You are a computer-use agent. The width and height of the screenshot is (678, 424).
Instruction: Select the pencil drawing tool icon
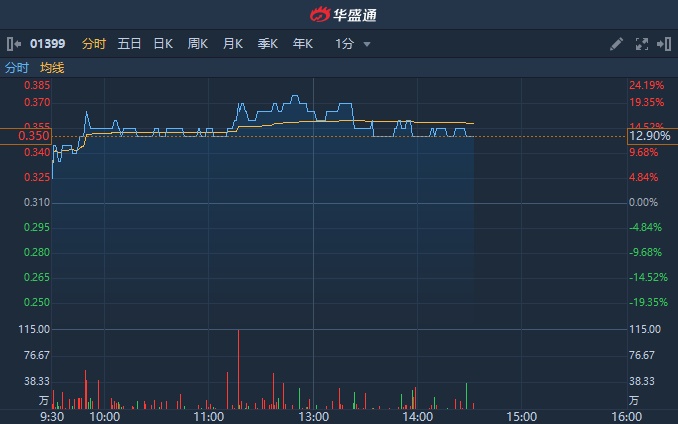(x=616, y=44)
